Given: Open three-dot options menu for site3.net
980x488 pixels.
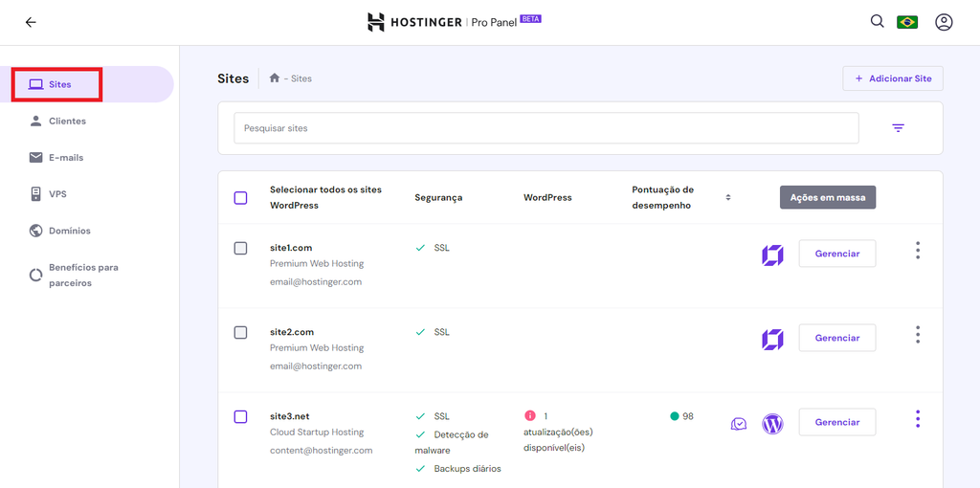Looking at the screenshot, I should pyautogui.click(x=918, y=419).
